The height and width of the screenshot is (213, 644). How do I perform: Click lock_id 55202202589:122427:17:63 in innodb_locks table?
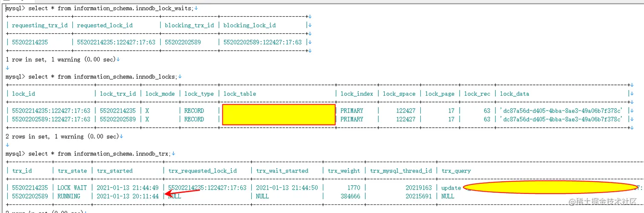(x=51, y=119)
